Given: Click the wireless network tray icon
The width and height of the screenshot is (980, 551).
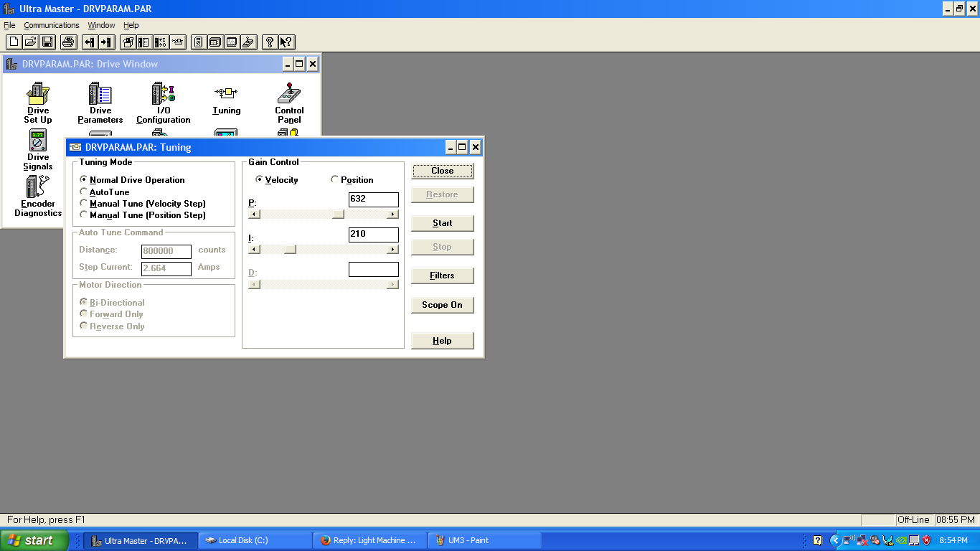Looking at the screenshot, I should pyautogui.click(x=848, y=540).
